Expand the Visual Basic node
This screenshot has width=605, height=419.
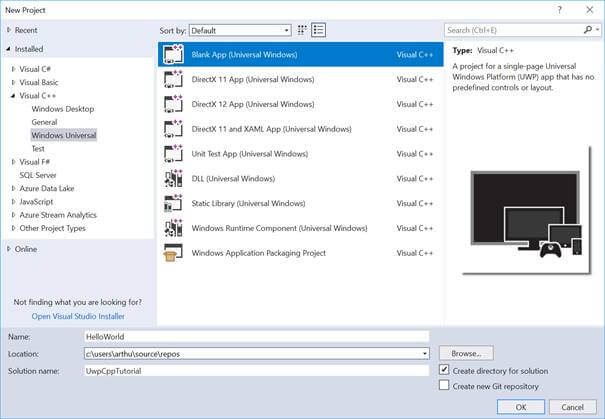[x=14, y=82]
